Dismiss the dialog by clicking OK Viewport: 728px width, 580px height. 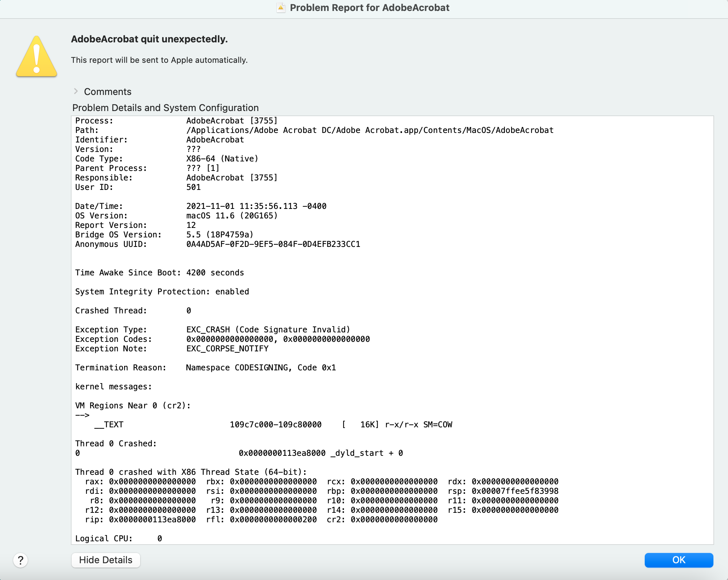678,560
